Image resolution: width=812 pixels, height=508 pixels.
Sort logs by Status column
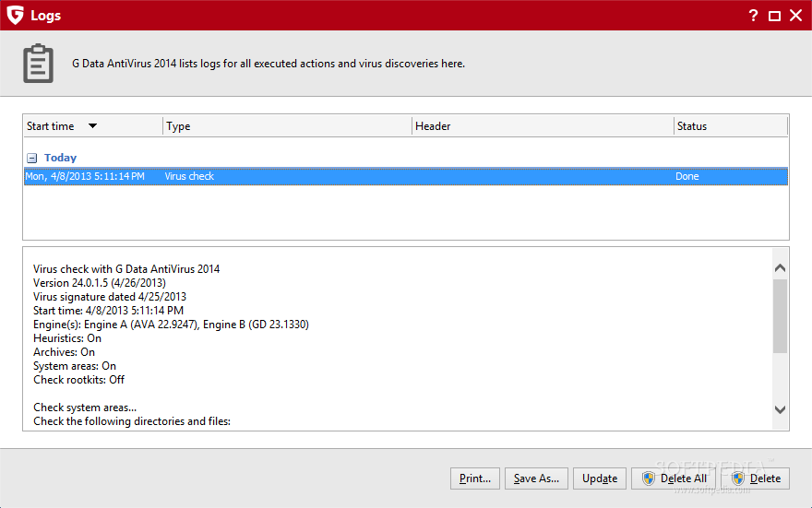731,126
